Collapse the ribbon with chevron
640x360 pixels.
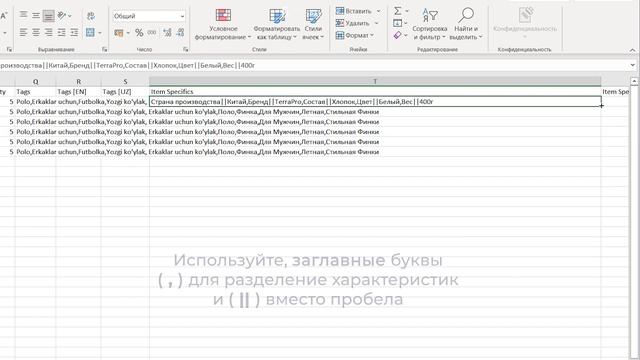632,50
